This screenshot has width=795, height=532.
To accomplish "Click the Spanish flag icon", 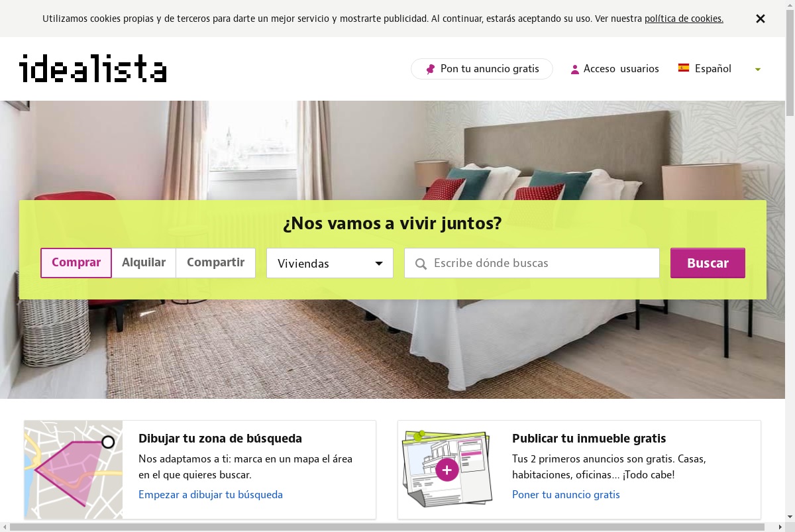I will pos(684,68).
